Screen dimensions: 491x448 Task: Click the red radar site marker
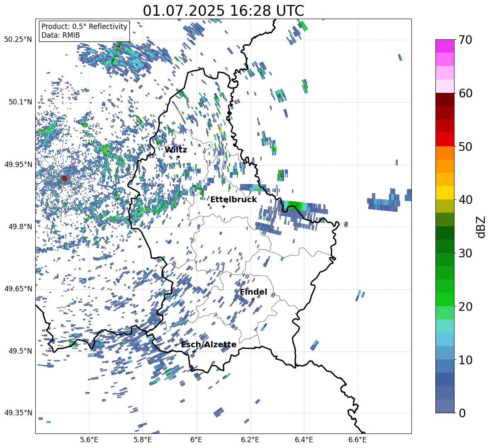coord(64,179)
